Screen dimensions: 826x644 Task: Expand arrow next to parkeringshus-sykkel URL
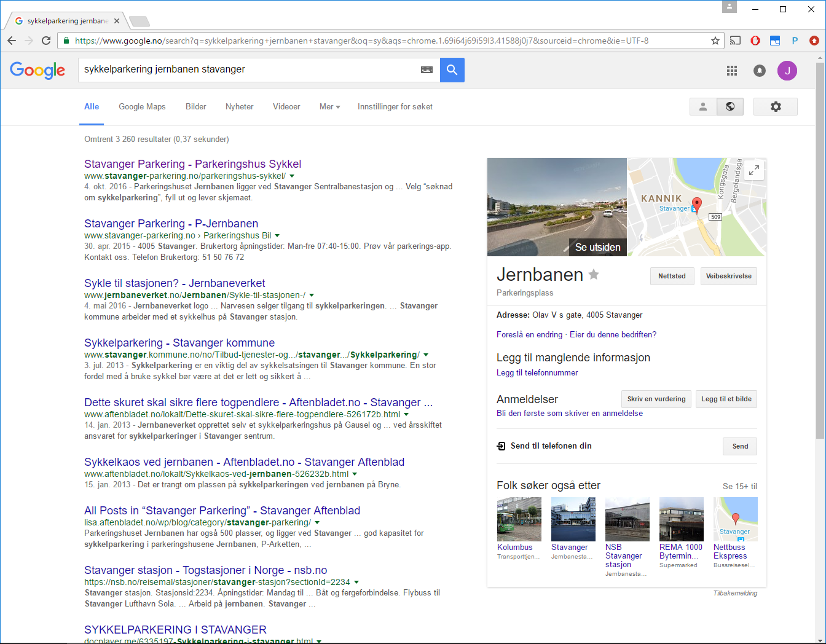292,176
